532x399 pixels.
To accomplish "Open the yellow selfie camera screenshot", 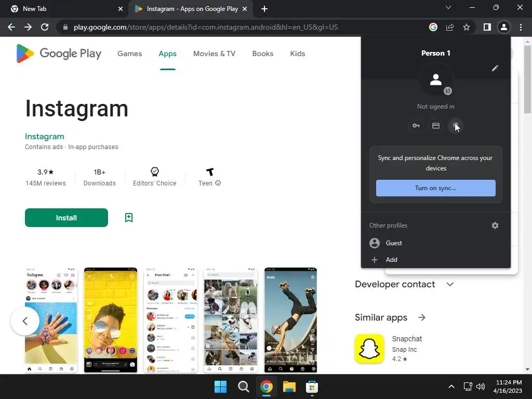I will click(x=111, y=320).
